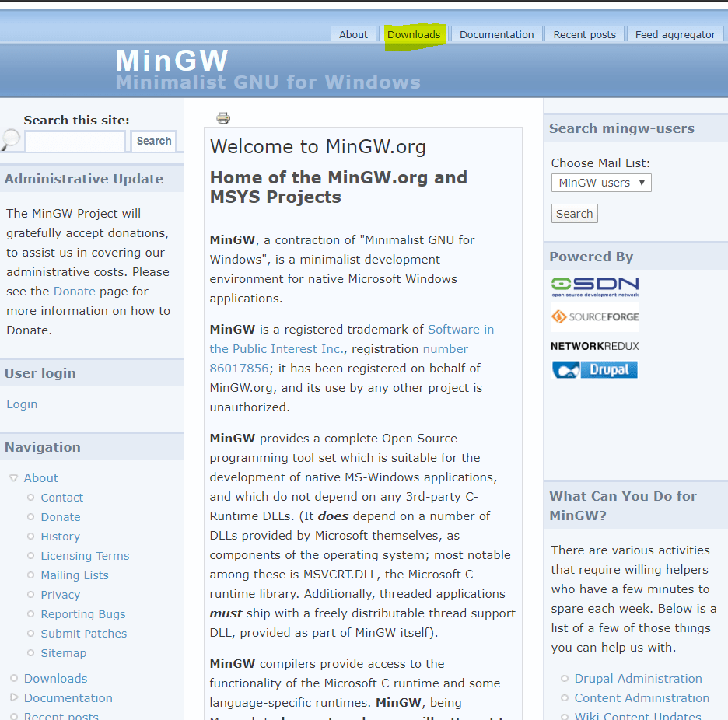Open the NetworkRedux logo link
The image size is (728, 720).
point(595,346)
